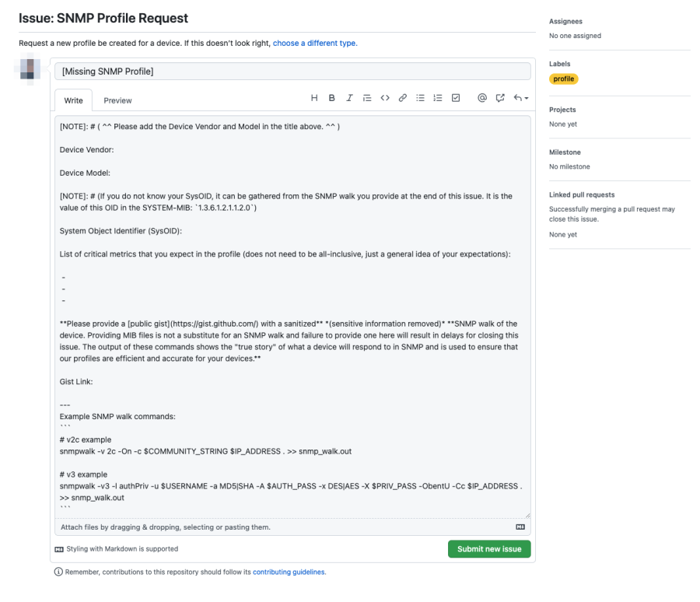Open cross-reference insertion icon

(500, 97)
